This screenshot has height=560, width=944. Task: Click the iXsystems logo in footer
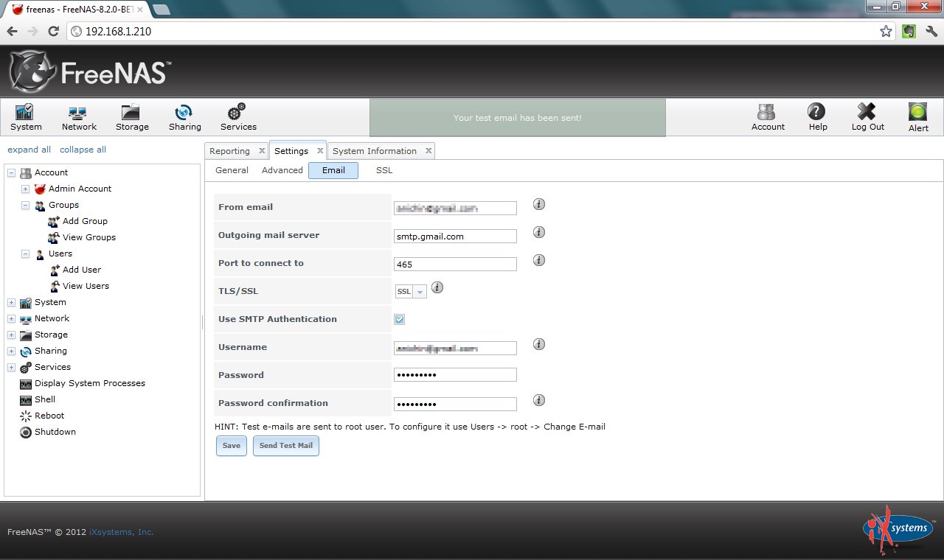coord(898,530)
